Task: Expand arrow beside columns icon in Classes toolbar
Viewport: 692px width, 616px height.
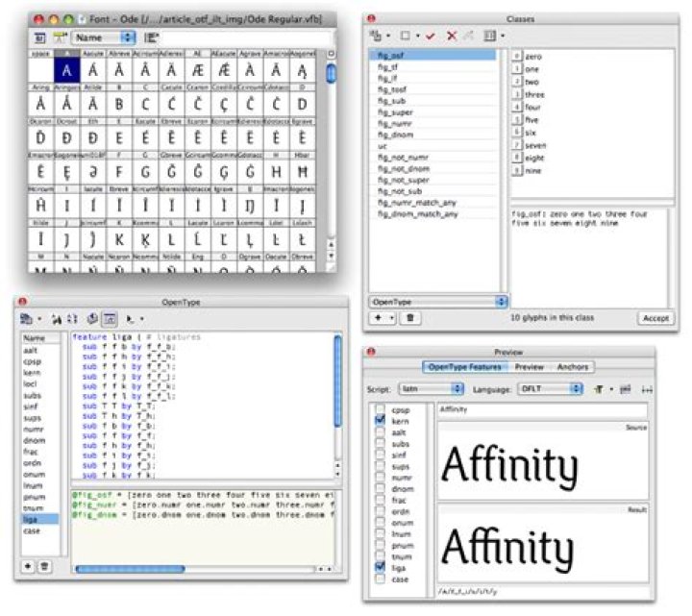Action: click(503, 36)
